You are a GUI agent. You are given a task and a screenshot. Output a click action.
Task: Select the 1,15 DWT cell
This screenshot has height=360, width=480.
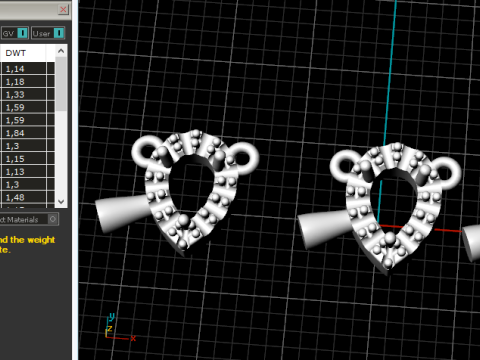(23, 159)
